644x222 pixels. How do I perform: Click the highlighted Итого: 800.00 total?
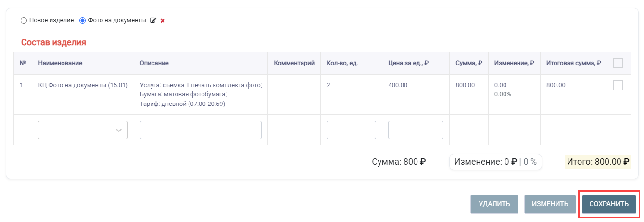(598, 162)
